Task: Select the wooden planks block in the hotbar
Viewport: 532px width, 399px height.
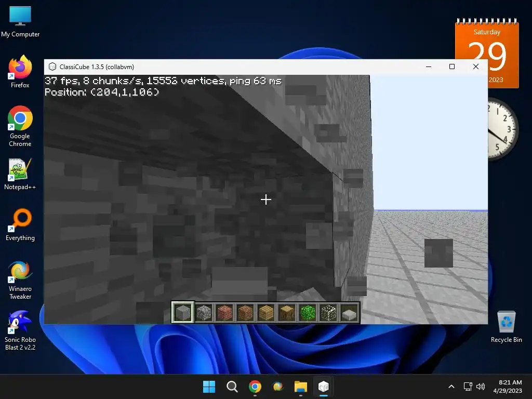Action: (x=266, y=312)
